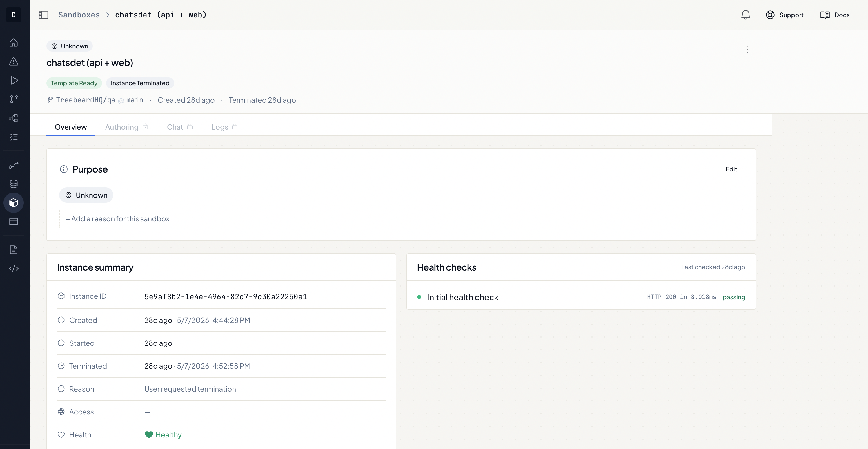The width and height of the screenshot is (868, 449).
Task: Click Created 5/7/2026, 4:44:28 PM timestamp
Action: coord(214,320)
